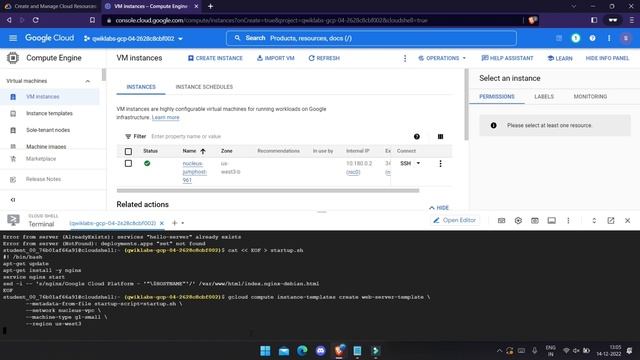The height and width of the screenshot is (360, 640).
Task: Open Cloud Shell three-dot more menu
Action: pos(568,220)
